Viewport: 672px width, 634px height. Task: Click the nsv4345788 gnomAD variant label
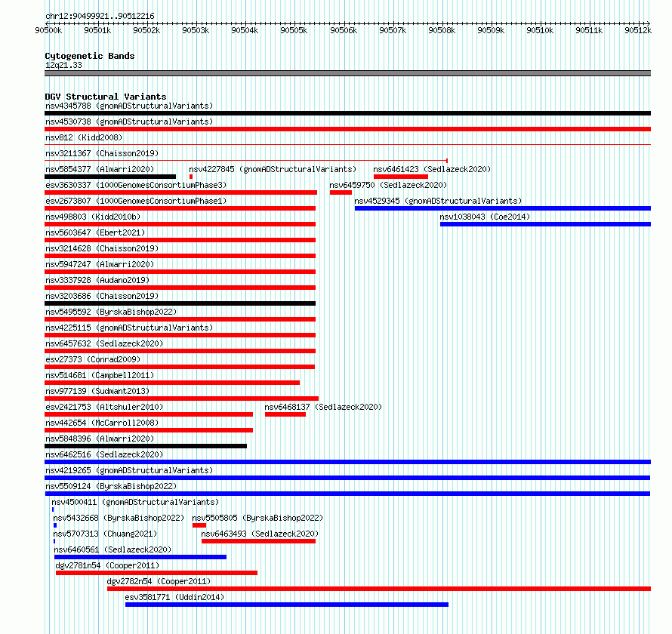point(129,106)
